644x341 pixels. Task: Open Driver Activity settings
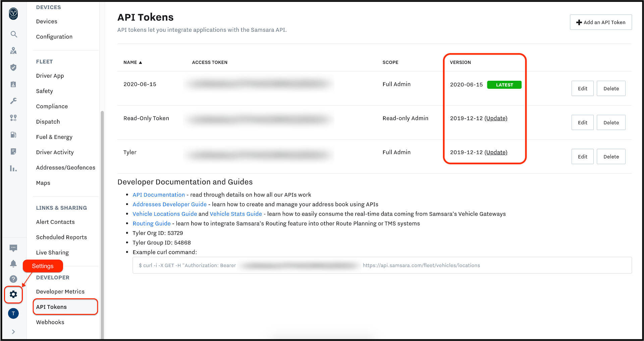tap(55, 152)
